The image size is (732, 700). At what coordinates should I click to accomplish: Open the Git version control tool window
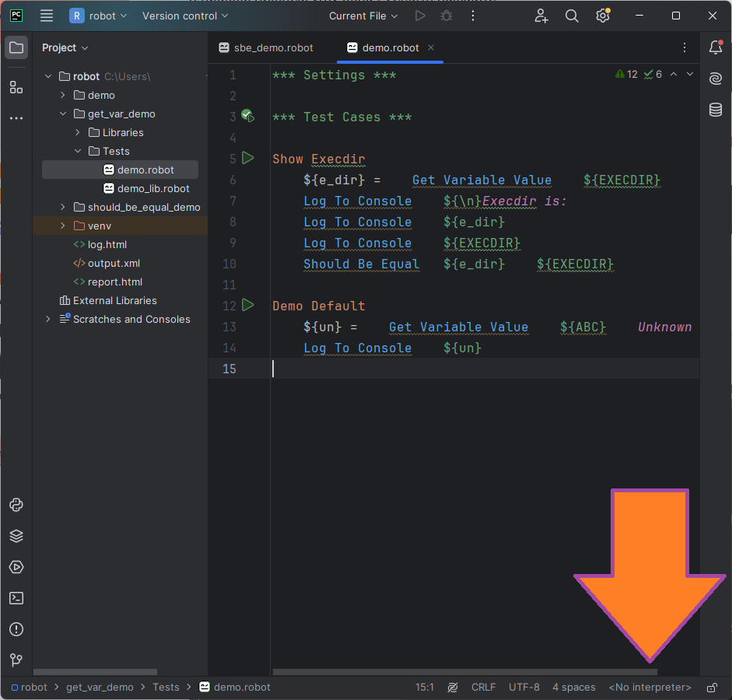tap(16, 660)
